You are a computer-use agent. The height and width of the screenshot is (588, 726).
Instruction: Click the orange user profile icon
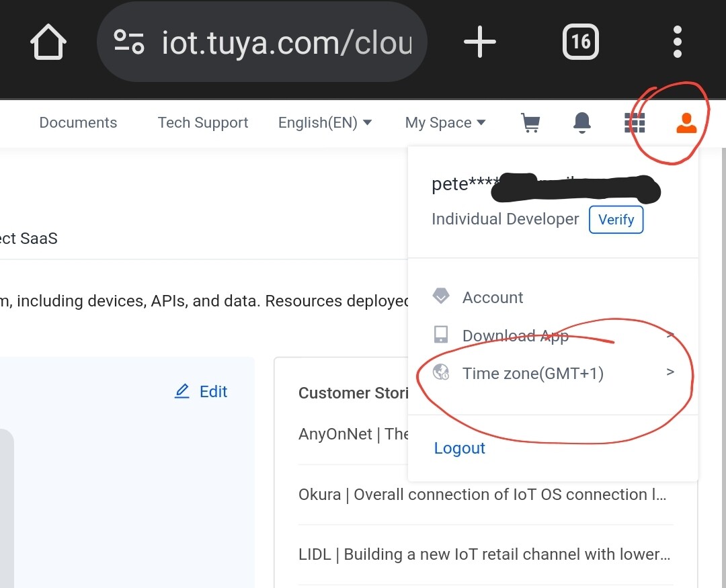click(x=686, y=122)
